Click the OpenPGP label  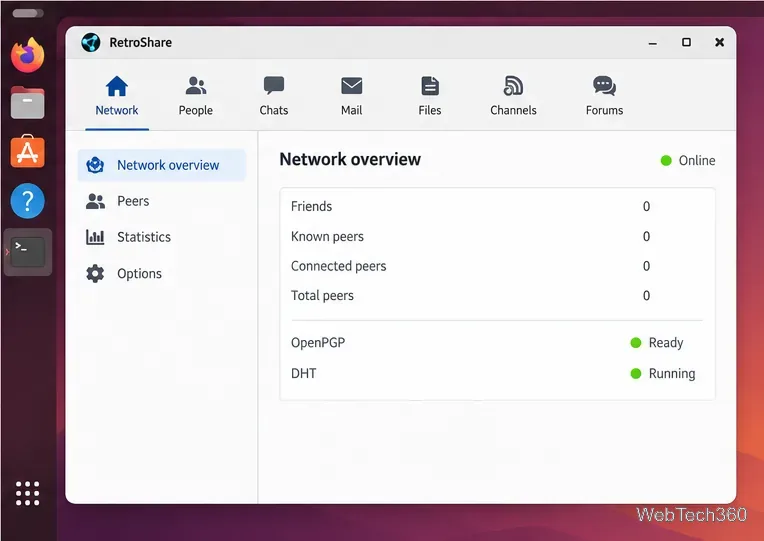[318, 343]
